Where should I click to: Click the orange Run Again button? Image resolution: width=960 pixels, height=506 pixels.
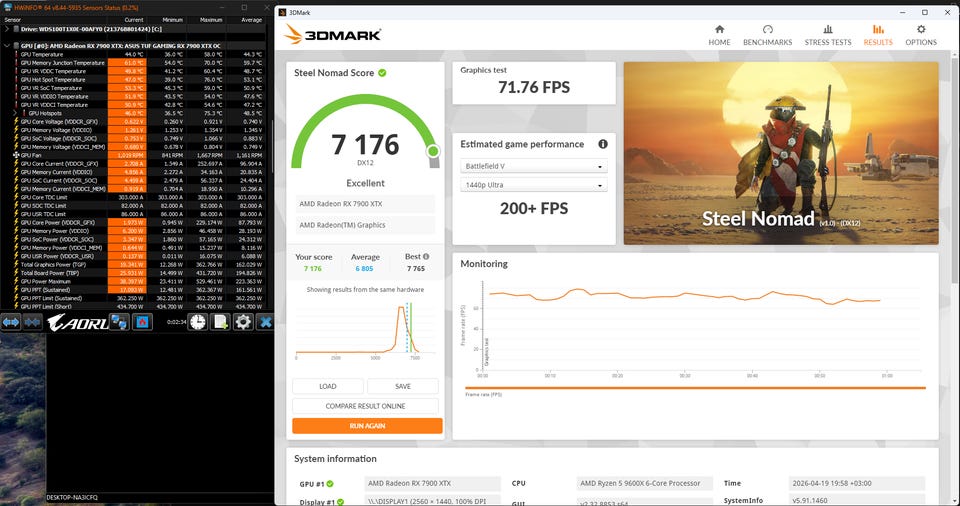click(367, 426)
